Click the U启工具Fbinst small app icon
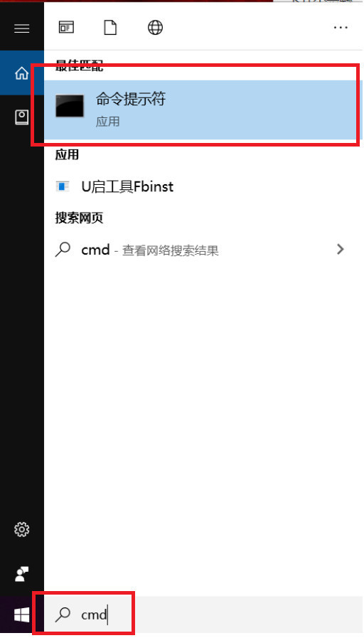 pos(63,186)
